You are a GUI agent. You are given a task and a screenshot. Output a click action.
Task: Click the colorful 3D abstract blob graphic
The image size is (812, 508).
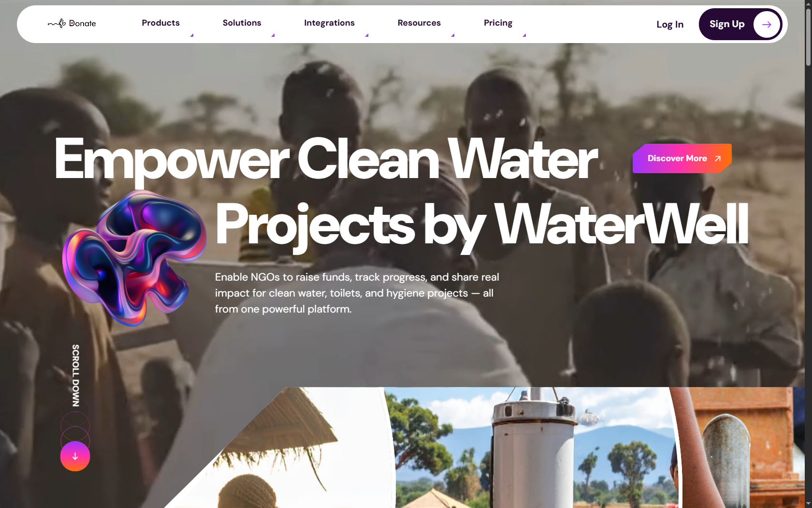pos(134,257)
